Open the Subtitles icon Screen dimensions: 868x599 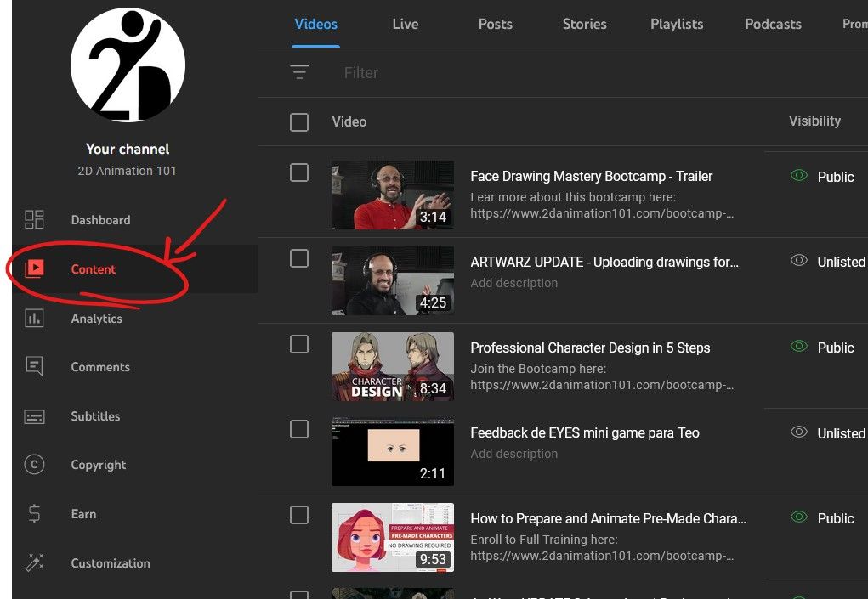34,416
